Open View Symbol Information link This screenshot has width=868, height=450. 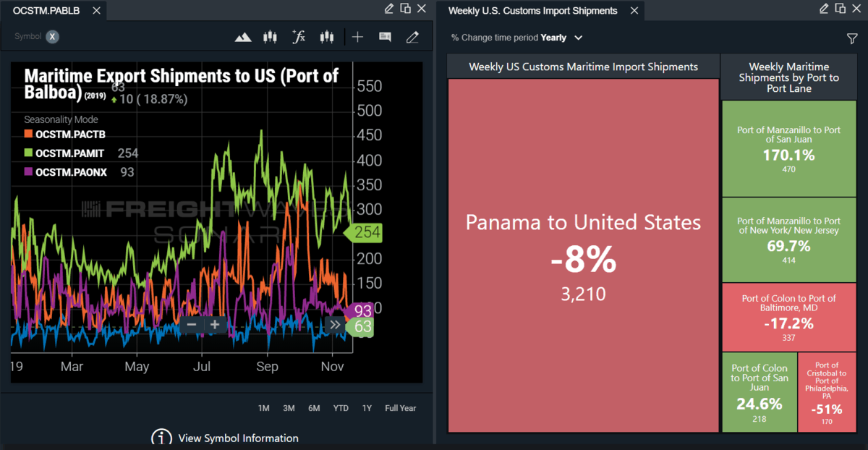238,438
